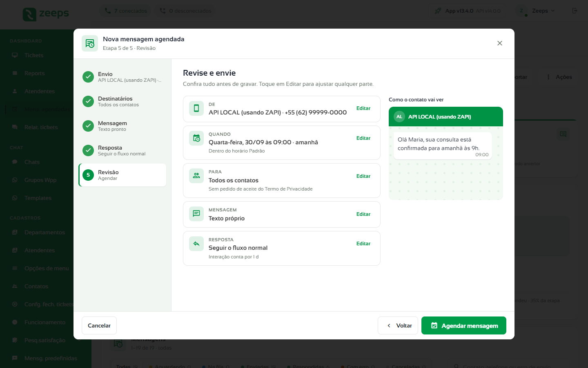Edit the MENSAGEM section
Image resolution: width=588 pixels, height=368 pixels.
[363, 214]
